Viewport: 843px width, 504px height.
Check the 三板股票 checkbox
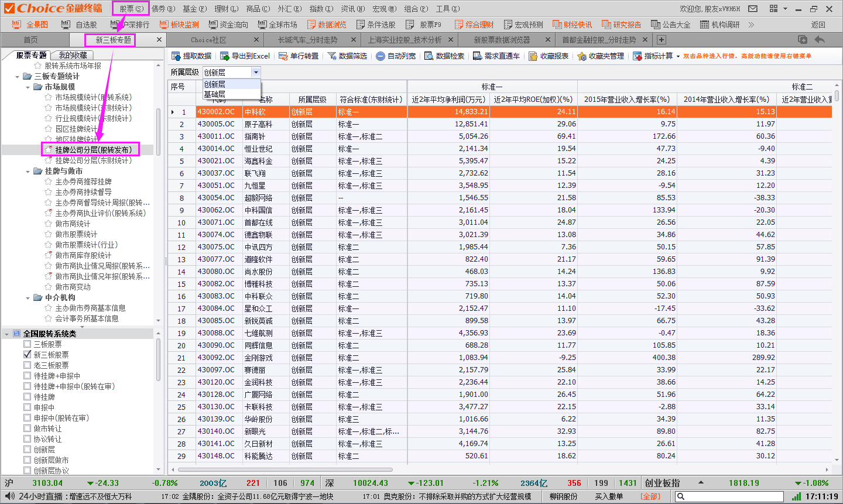(x=28, y=344)
